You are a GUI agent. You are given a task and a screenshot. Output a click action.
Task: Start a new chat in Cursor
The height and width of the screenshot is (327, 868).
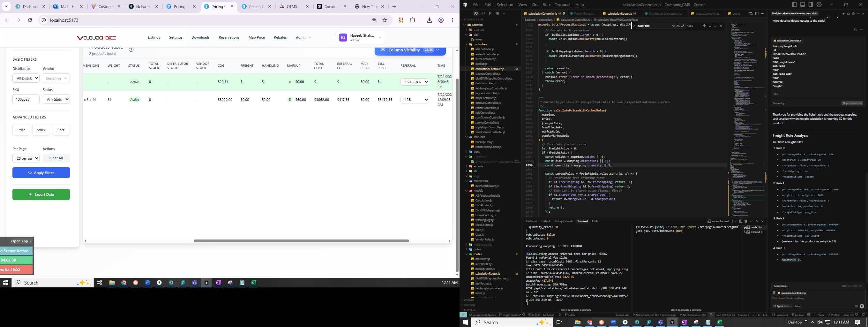pyautogui.click(x=843, y=14)
